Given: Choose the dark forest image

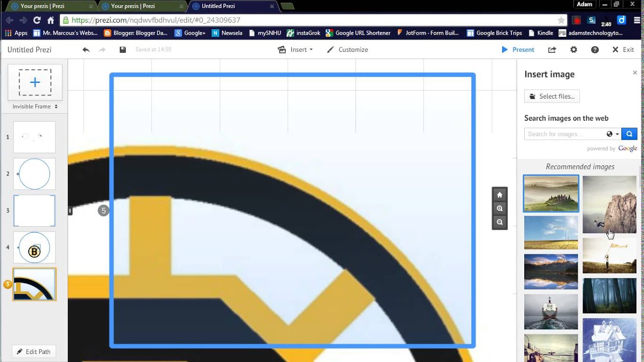Looking at the screenshot, I should [609, 296].
